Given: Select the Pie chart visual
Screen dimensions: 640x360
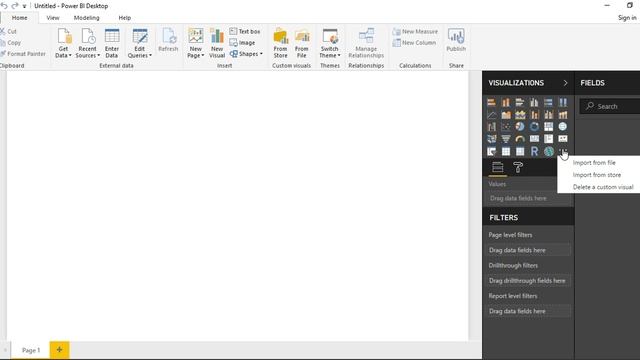Looking at the screenshot, I should point(520,127).
